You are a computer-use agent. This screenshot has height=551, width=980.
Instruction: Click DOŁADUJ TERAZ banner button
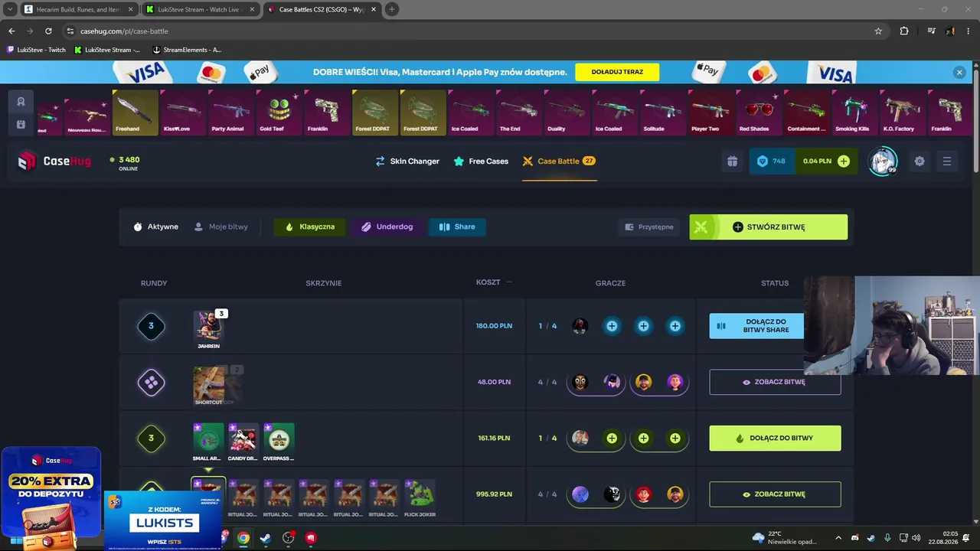click(x=617, y=72)
